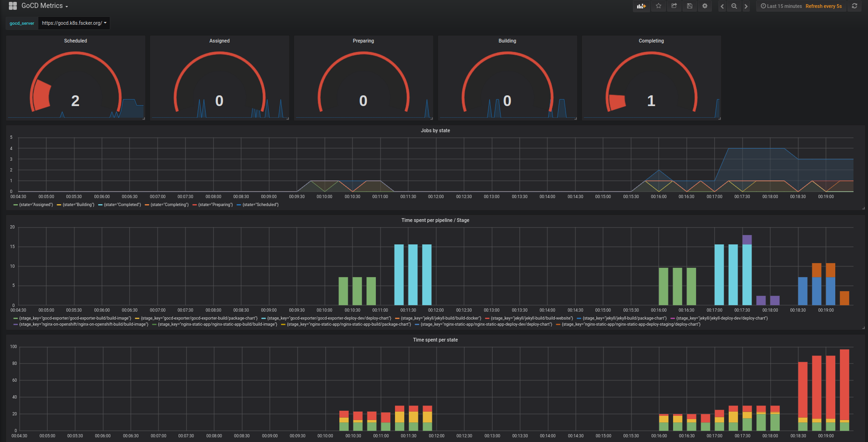Click the Completing gauge value 1
Viewport: 868px width, 442px height.
651,100
